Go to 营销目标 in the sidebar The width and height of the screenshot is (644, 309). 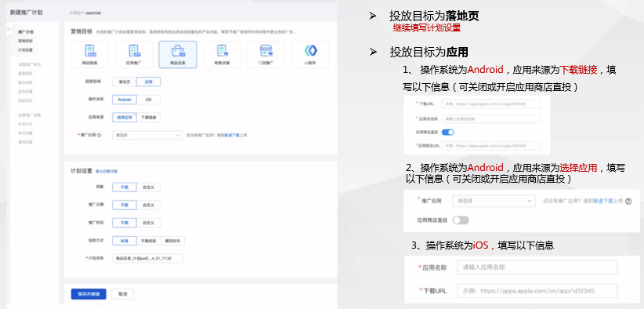point(26,41)
